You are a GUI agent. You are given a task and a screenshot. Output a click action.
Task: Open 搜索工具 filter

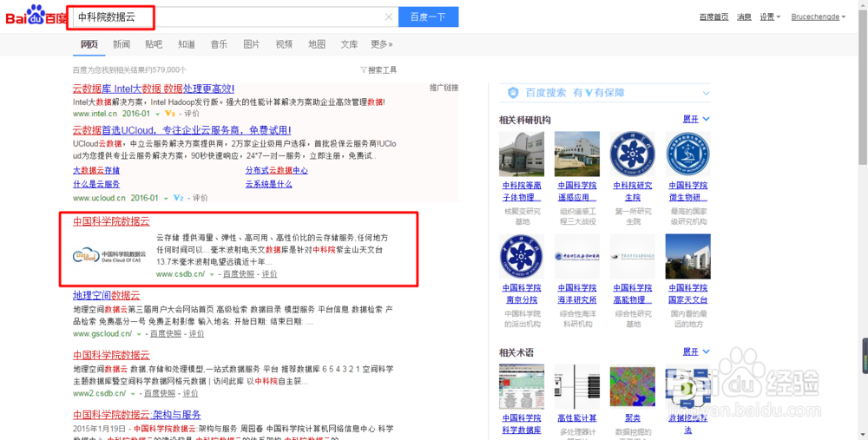pyautogui.click(x=378, y=70)
